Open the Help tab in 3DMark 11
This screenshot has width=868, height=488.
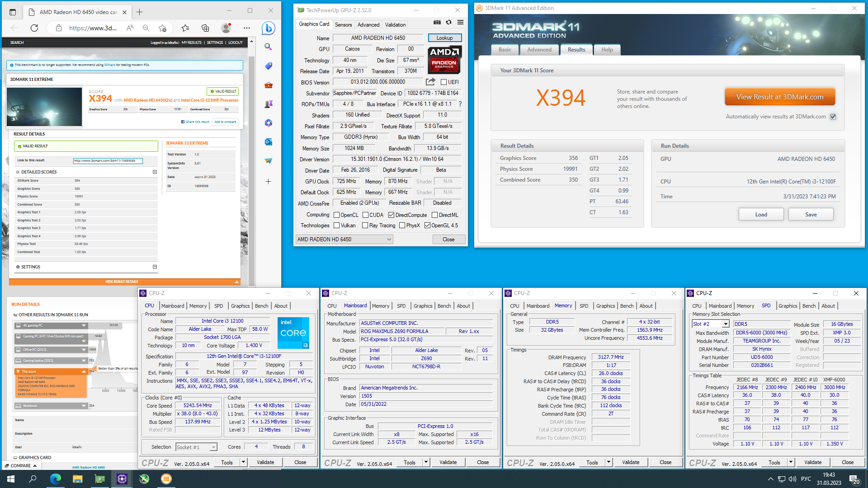(x=607, y=50)
